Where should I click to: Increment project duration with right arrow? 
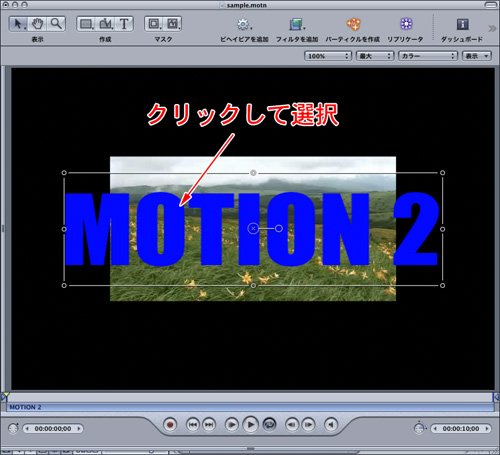(487, 429)
